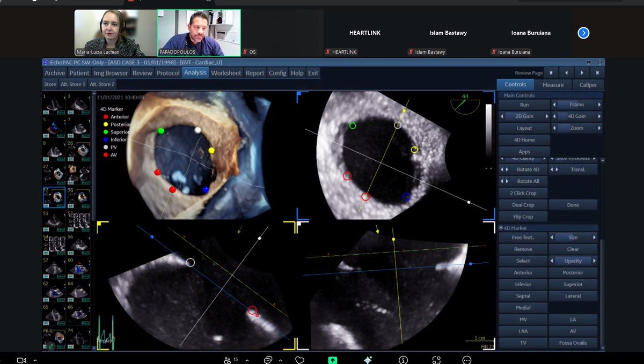The height and width of the screenshot is (364, 644).
Task: Open the More options icon in Zoom toolbar
Action: [x=467, y=360]
